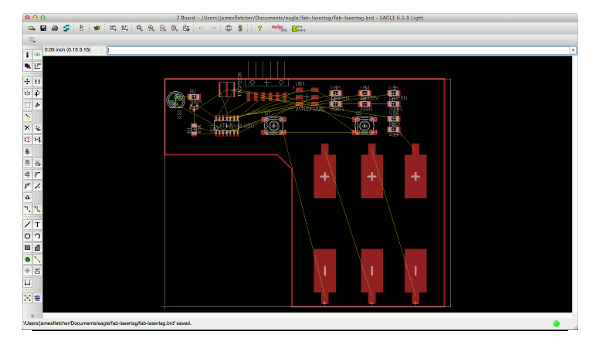Open the Grid settings icon
Screen dimensions: 600x360
[32, 39]
